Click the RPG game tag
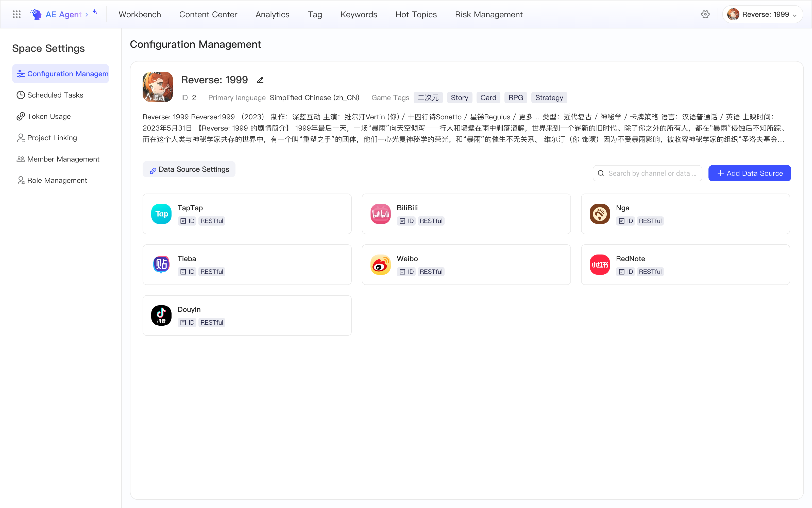Image resolution: width=812 pixels, height=508 pixels. (x=516, y=98)
